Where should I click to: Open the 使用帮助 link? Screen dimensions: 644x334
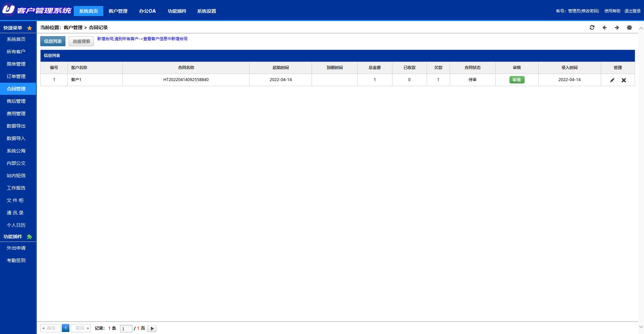[612, 11]
